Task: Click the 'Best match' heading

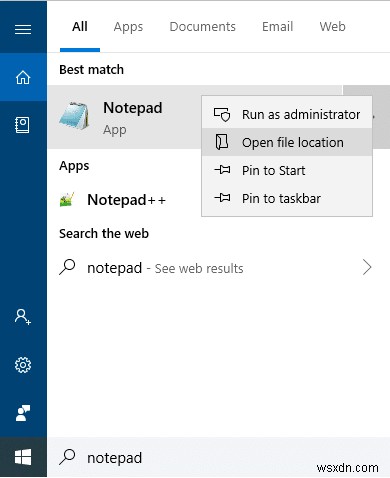Action: pos(91,70)
